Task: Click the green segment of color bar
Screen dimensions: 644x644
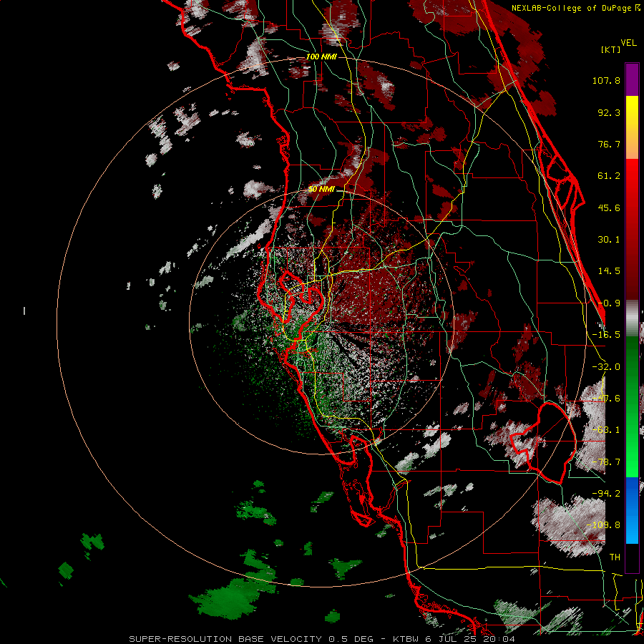Action: pos(632,406)
